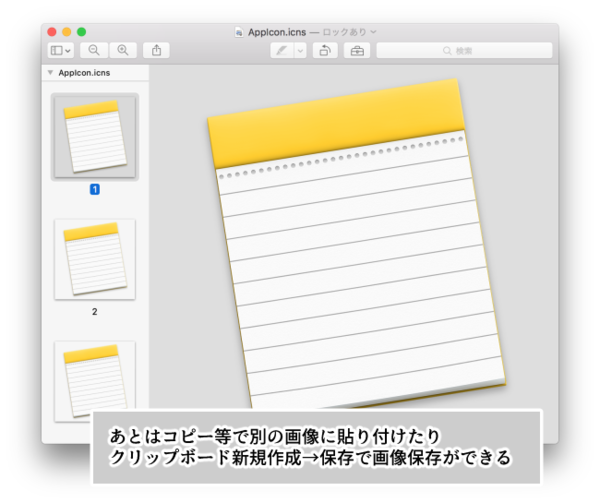Open highlight pen options dropdown arrow
This screenshot has height=503, width=600.
click(x=300, y=50)
